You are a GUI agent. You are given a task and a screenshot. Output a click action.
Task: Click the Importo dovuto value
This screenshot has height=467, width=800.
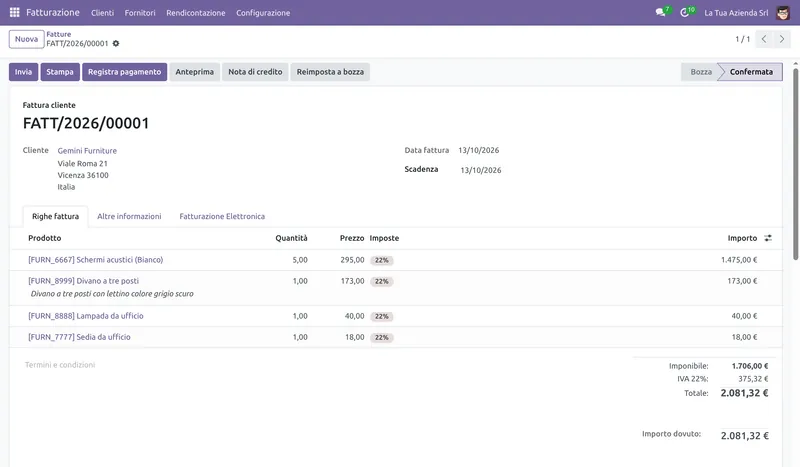click(x=744, y=436)
